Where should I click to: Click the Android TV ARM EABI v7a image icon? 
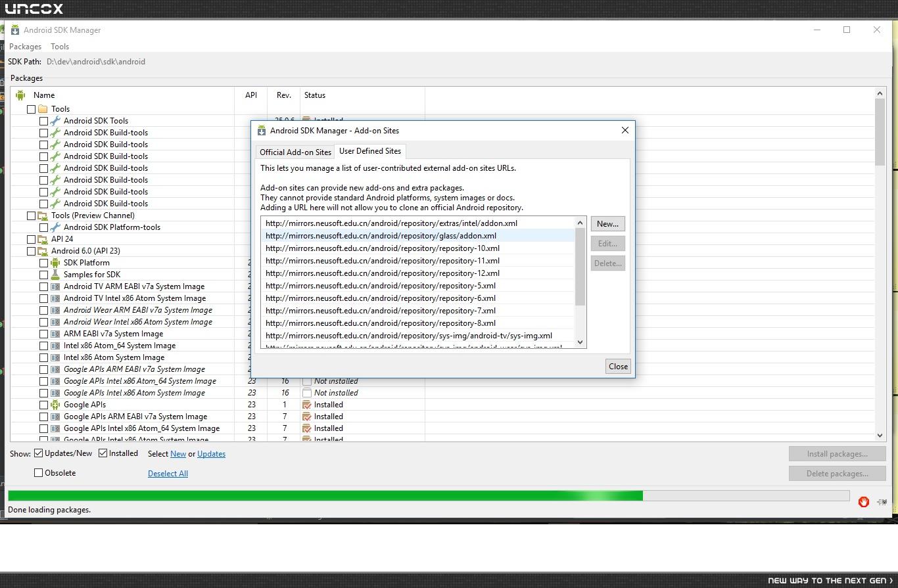[x=55, y=286]
